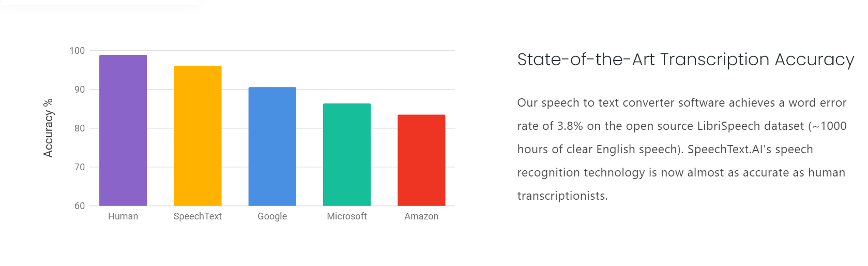Select the Human axis label

[123, 216]
